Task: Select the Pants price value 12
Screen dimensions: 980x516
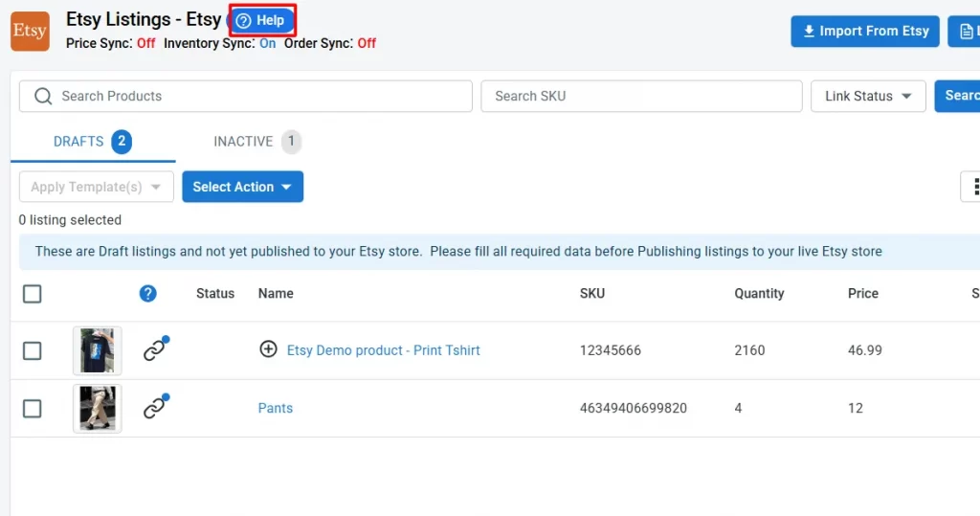Action: point(856,408)
